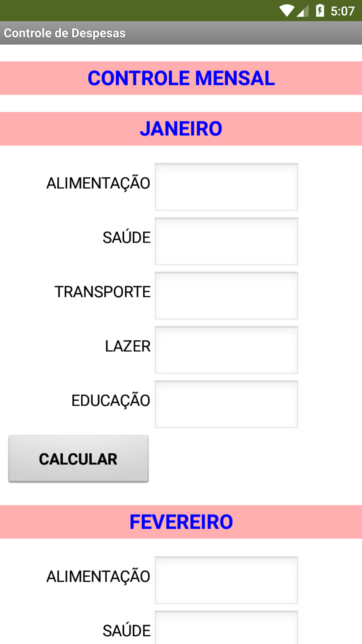The height and width of the screenshot is (644, 362).
Task: Click the TRANSPORTE text box
Action: [226, 296]
